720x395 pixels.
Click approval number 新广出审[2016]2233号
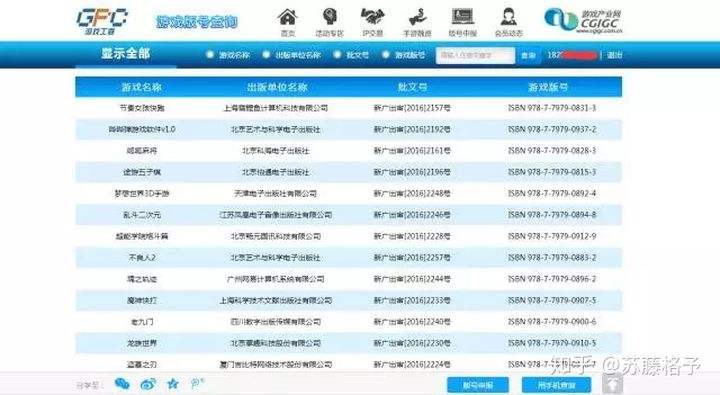pyautogui.click(x=412, y=300)
